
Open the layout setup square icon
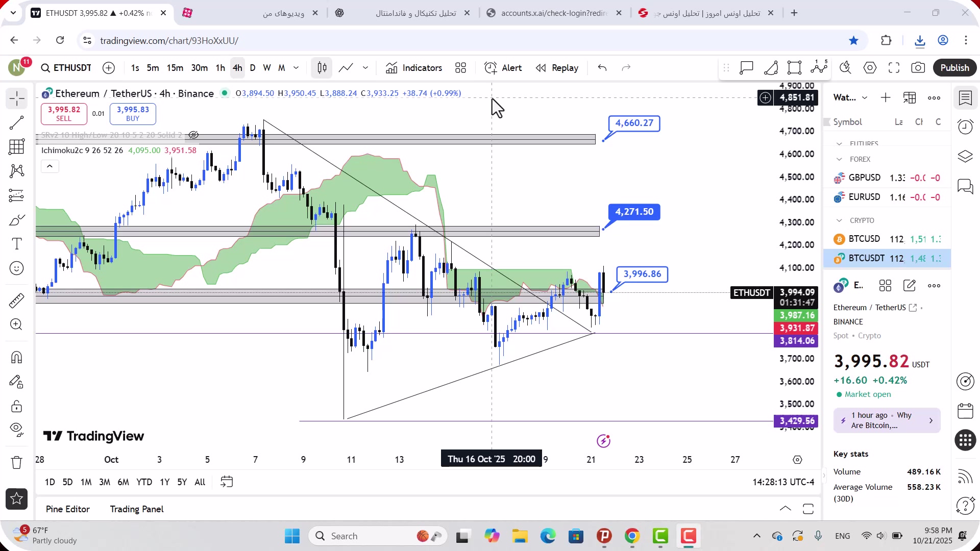794,68
